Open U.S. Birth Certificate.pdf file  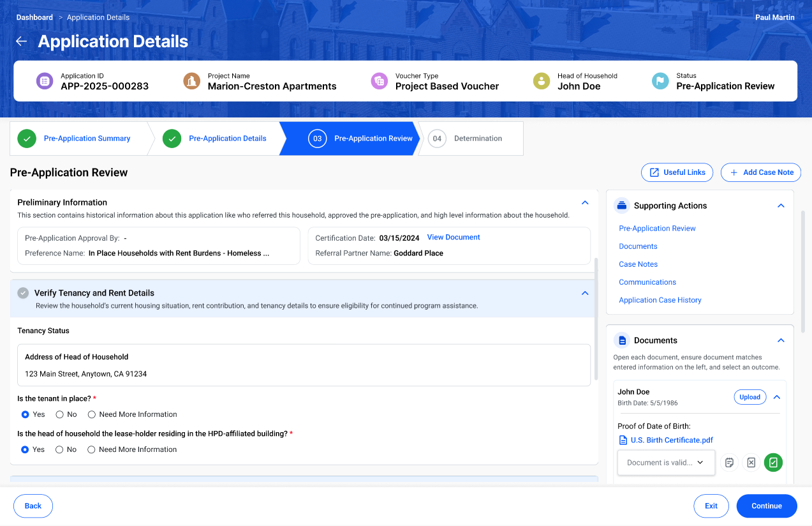pyautogui.click(x=671, y=440)
